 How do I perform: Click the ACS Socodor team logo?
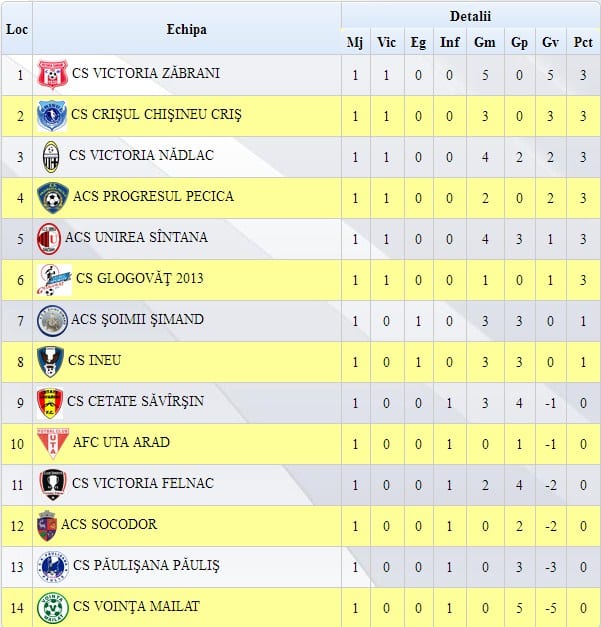[47, 525]
